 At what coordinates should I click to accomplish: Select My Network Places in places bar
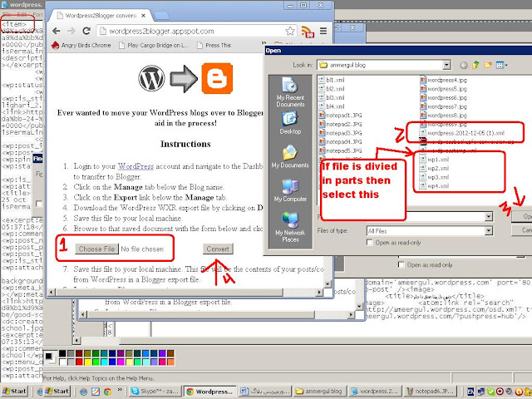pos(290,227)
